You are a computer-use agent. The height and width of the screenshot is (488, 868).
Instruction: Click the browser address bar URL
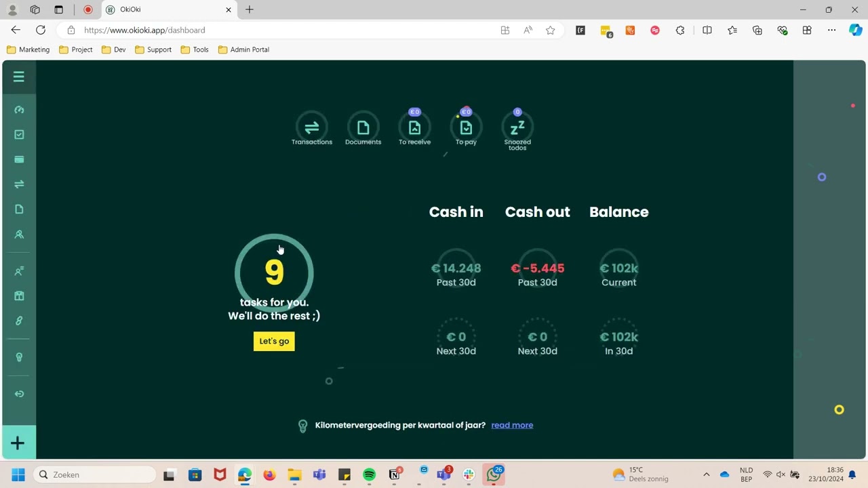(144, 30)
